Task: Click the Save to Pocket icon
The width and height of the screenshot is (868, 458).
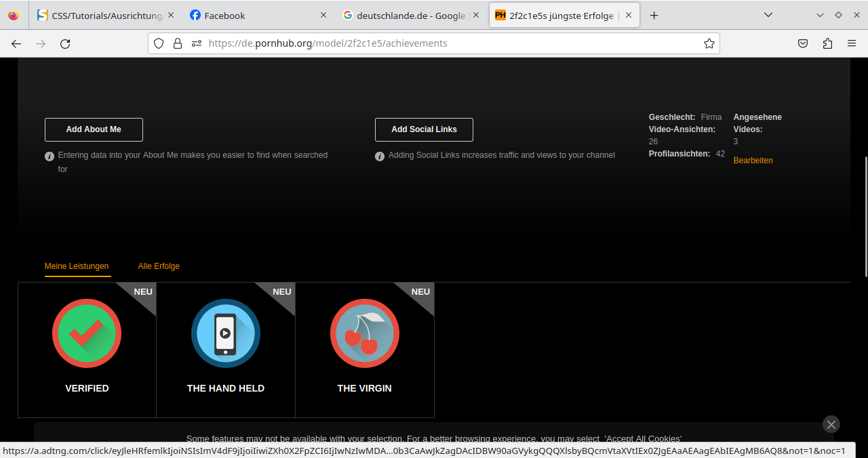Action: pos(803,43)
